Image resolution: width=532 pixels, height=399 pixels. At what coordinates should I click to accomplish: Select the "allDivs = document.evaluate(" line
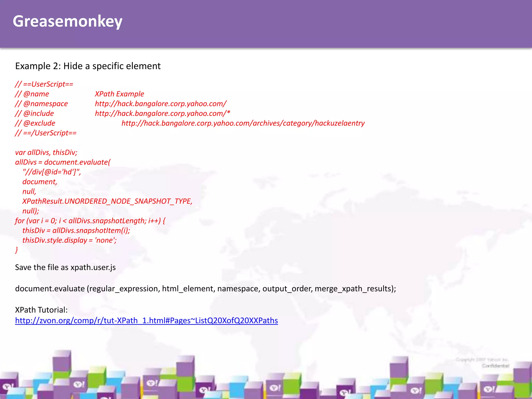(63, 162)
